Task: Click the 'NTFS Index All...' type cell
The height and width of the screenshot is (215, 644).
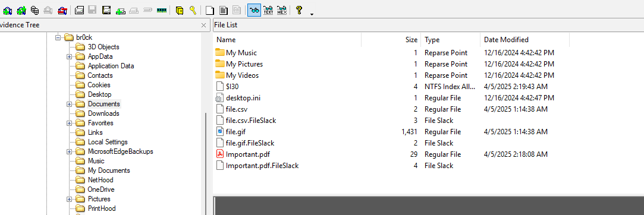Action: click(x=450, y=87)
